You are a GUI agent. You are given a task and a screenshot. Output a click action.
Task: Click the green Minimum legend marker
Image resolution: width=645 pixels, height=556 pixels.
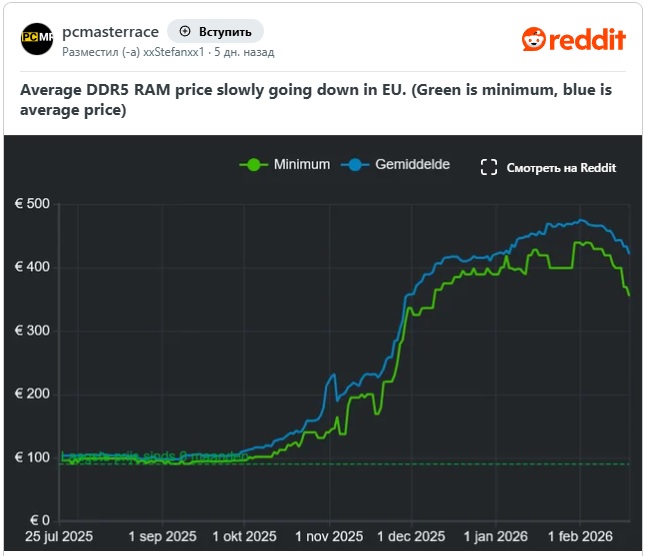click(x=254, y=165)
